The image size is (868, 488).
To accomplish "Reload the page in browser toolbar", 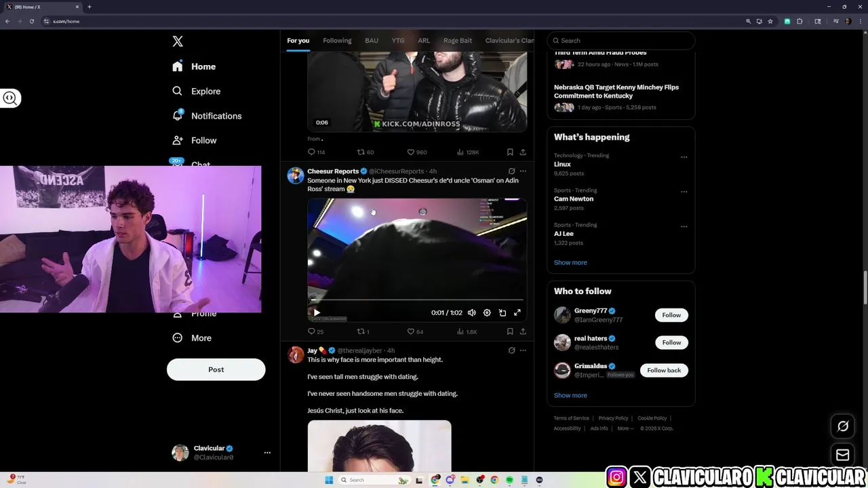I will pyautogui.click(x=31, y=21).
